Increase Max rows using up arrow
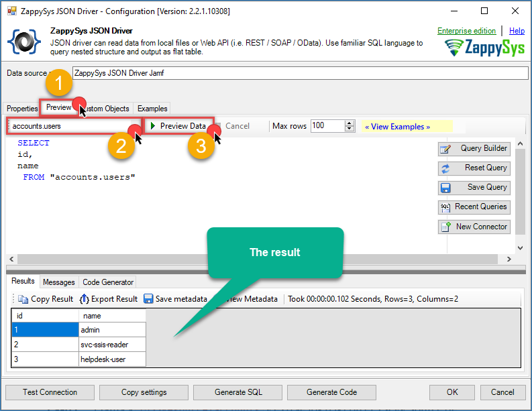The image size is (532, 411). [x=350, y=123]
